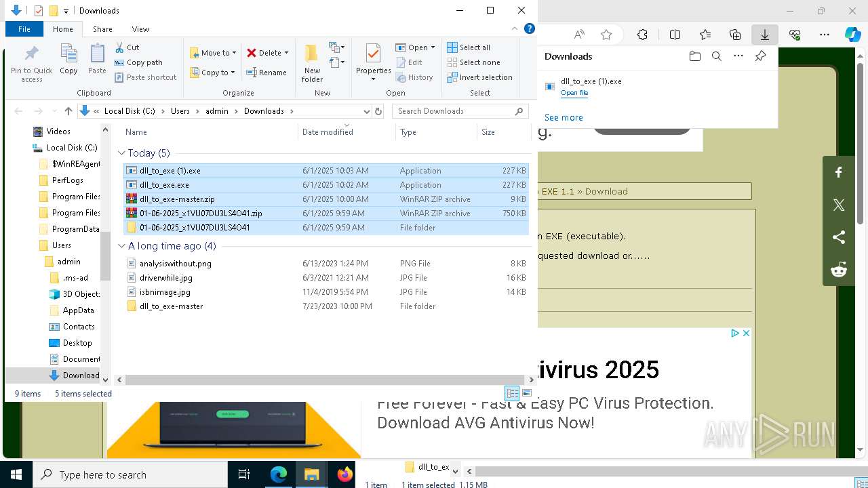Viewport: 868px width, 488px height.
Task: Switch to Details view layout icon
Action: [512, 394]
